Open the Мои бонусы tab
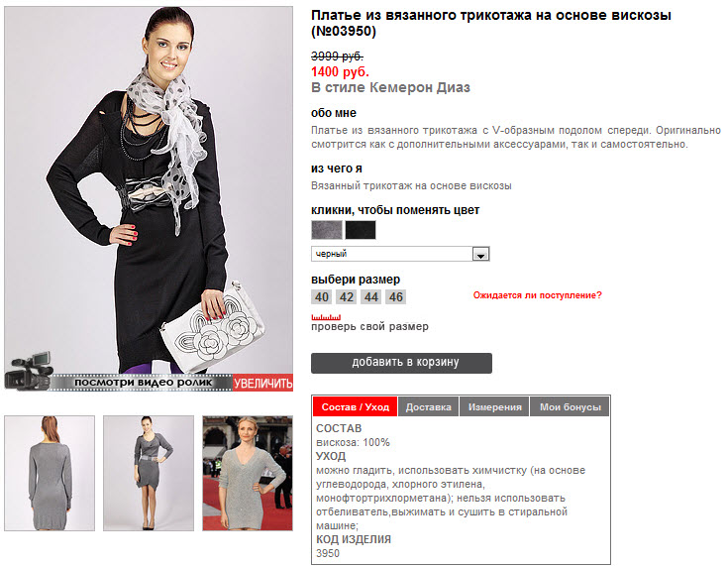The width and height of the screenshot is (728, 566). pyautogui.click(x=570, y=407)
